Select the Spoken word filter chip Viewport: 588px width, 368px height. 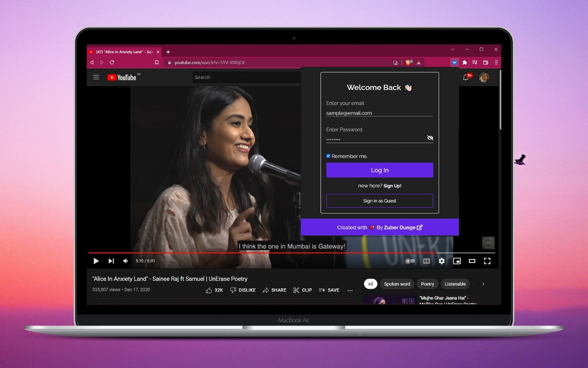click(x=397, y=284)
